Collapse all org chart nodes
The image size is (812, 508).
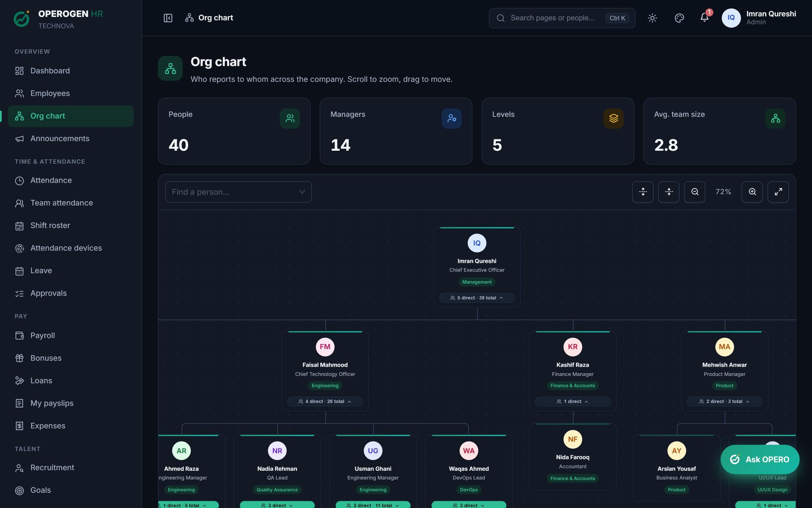tap(669, 192)
